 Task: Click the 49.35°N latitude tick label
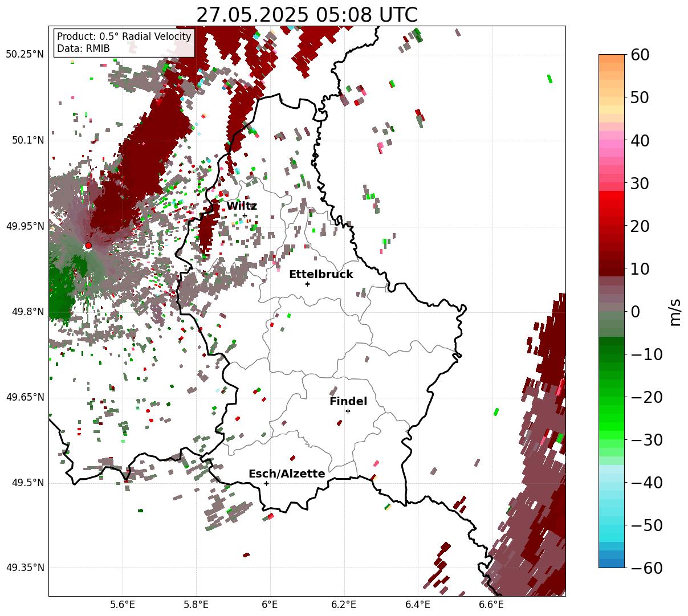pos(25,568)
